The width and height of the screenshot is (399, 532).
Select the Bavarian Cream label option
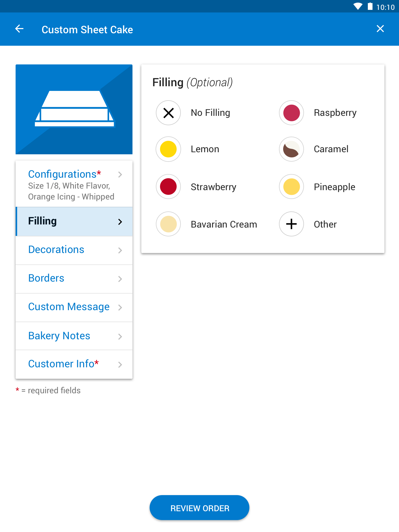[x=224, y=224]
